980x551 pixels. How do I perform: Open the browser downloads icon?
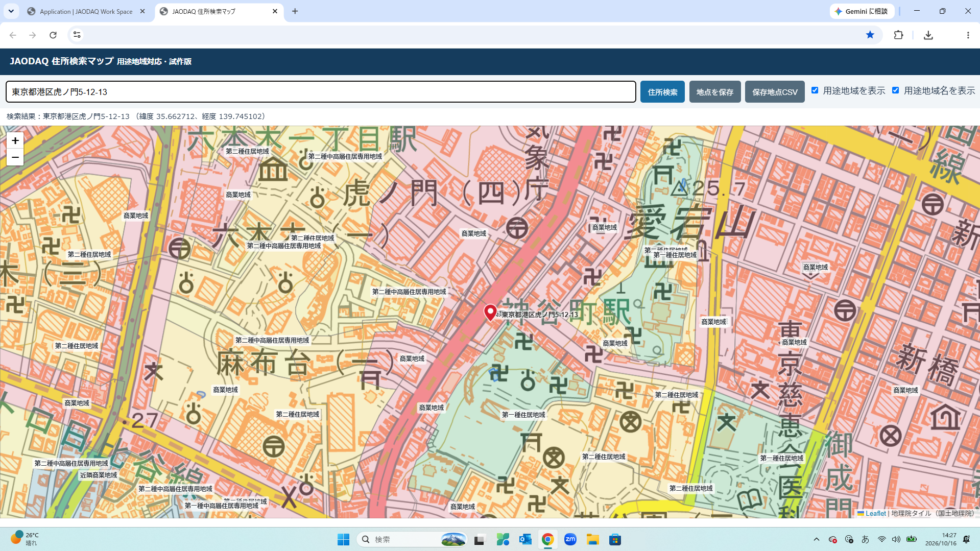[x=928, y=35]
